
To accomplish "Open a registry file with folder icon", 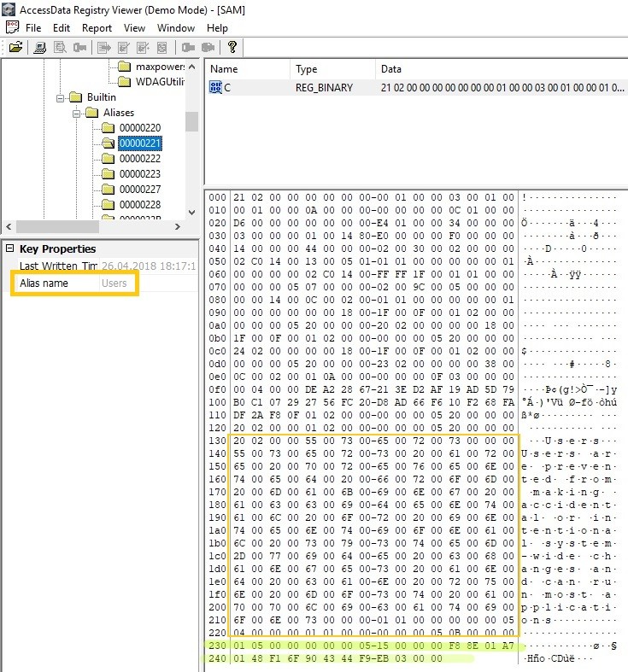I will 16,47.
